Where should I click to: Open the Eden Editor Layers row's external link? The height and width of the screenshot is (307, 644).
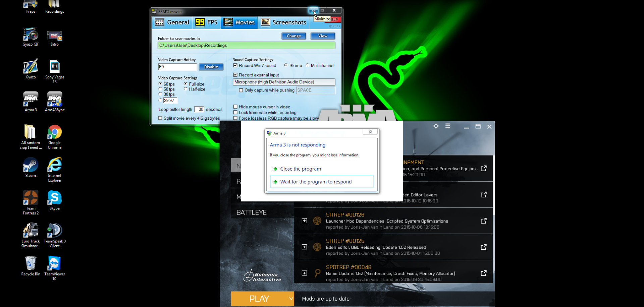tap(484, 195)
